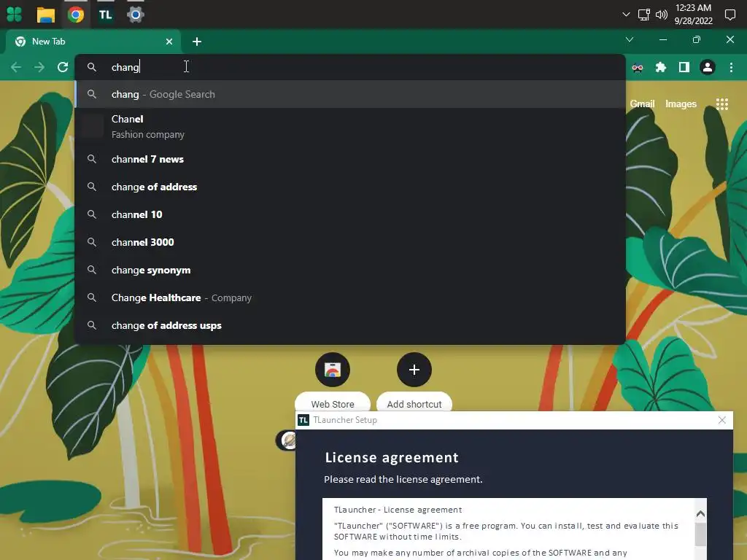The height and width of the screenshot is (560, 747).
Task: Click the Web Store shortcut label
Action: point(333,404)
